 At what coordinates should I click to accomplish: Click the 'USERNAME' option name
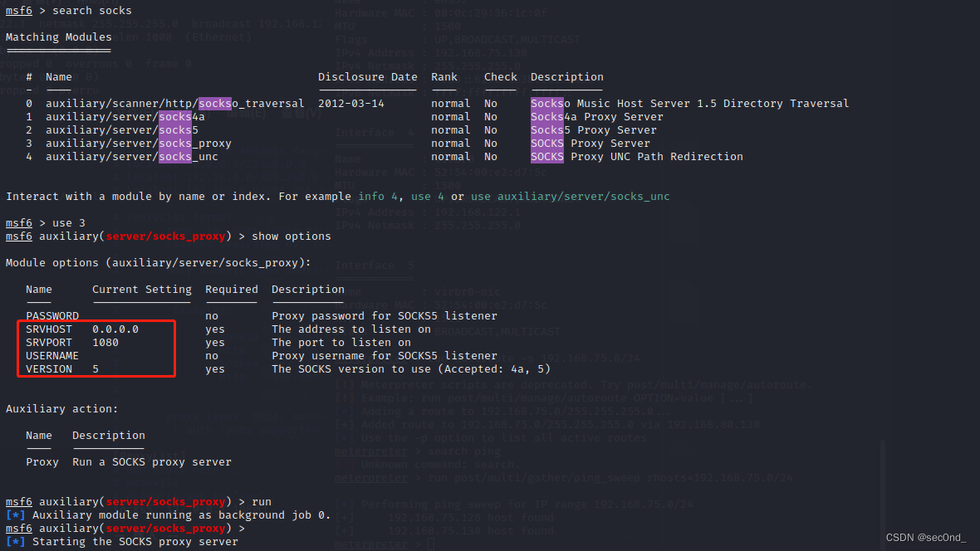coord(52,355)
